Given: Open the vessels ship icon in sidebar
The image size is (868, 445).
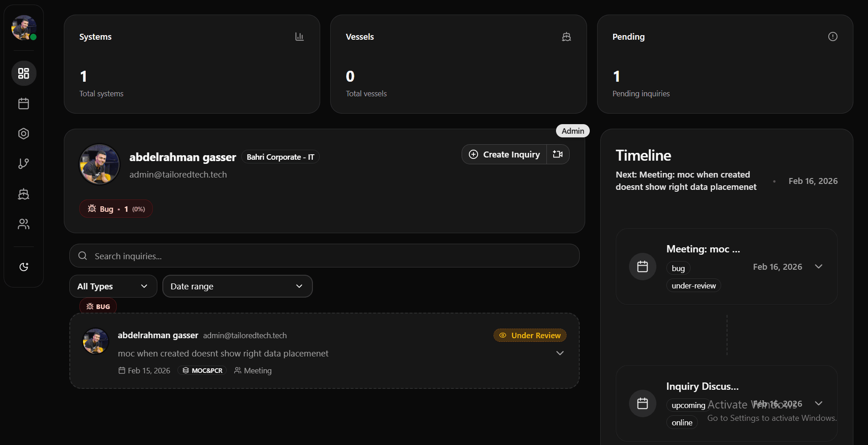Looking at the screenshot, I should point(24,194).
